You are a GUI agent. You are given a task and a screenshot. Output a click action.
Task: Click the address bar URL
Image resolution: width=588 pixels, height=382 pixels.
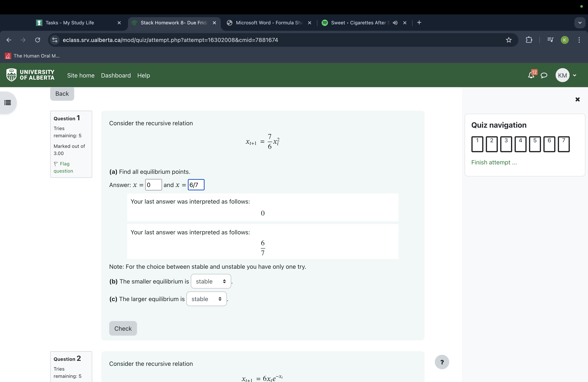tap(170, 40)
